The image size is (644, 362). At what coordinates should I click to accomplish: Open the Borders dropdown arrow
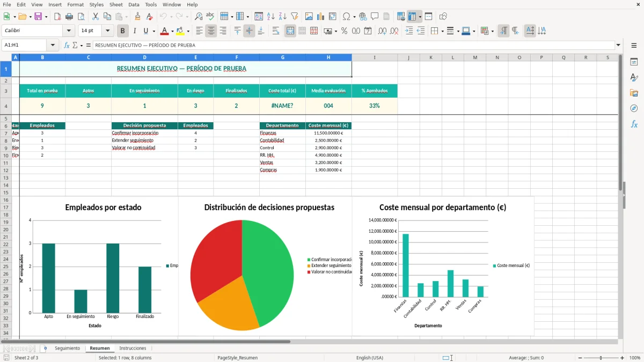pyautogui.click(x=443, y=31)
